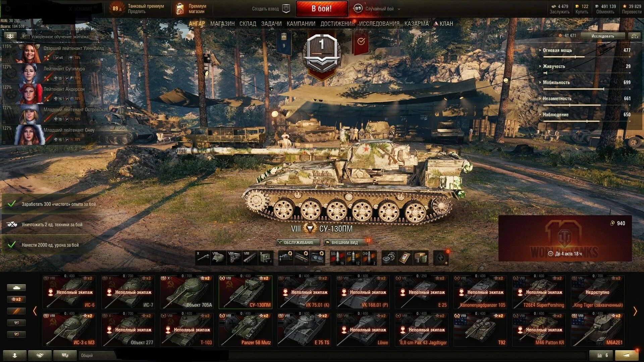Select the first aid kit consumable
This screenshot has height=362, width=644.
click(x=405, y=258)
